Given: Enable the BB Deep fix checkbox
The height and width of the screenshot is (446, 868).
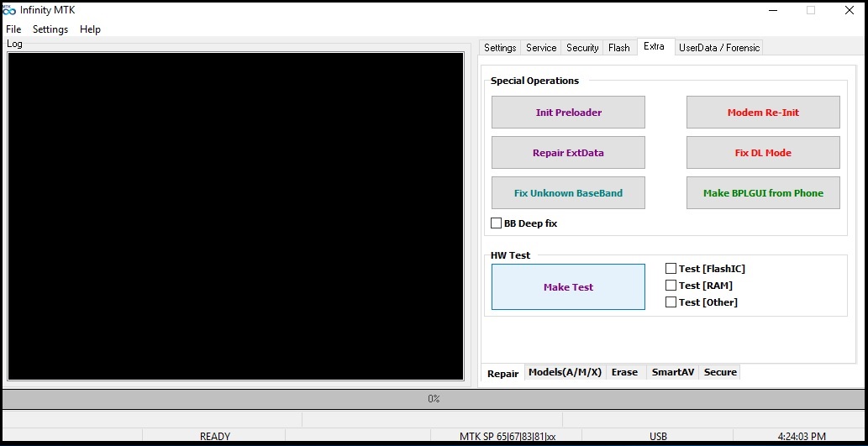Looking at the screenshot, I should (x=497, y=223).
